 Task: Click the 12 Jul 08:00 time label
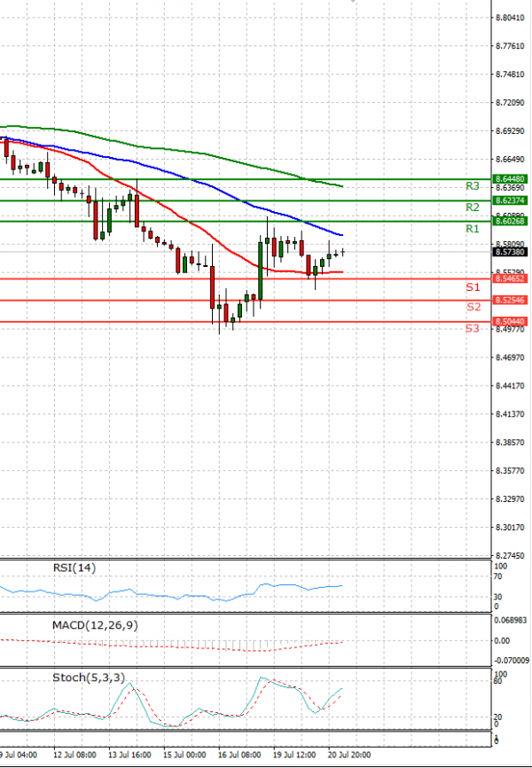tap(74, 755)
